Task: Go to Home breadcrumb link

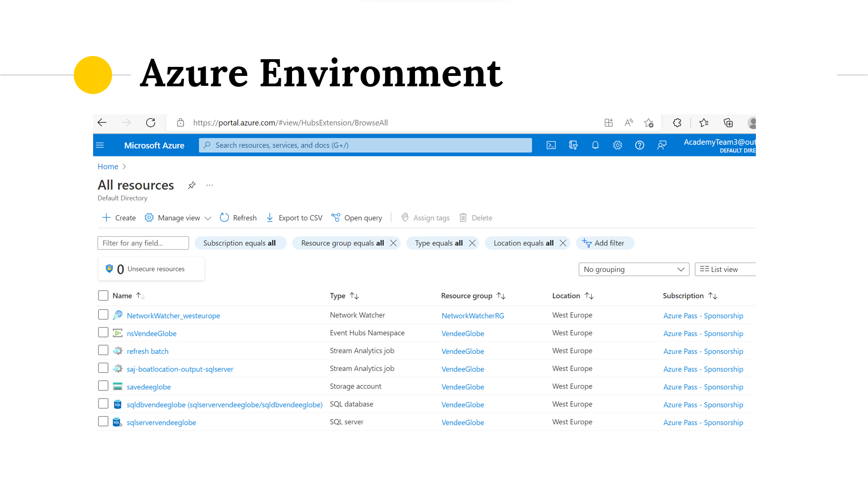Action: coord(108,166)
